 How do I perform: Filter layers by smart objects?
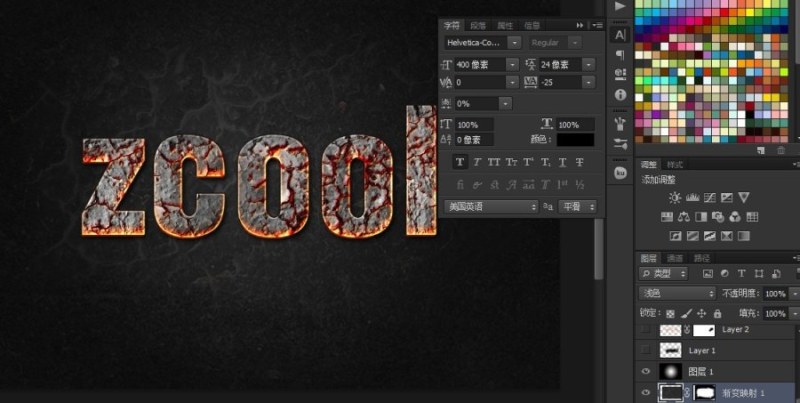[x=776, y=273]
